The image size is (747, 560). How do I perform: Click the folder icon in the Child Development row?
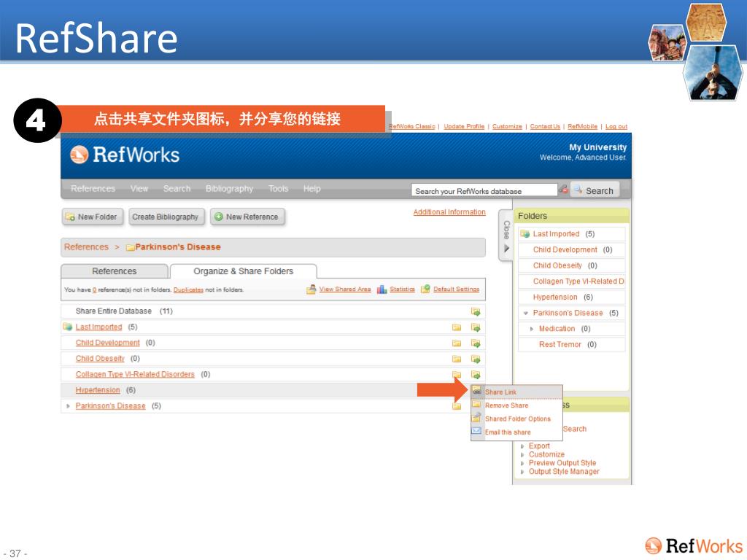coord(457,343)
